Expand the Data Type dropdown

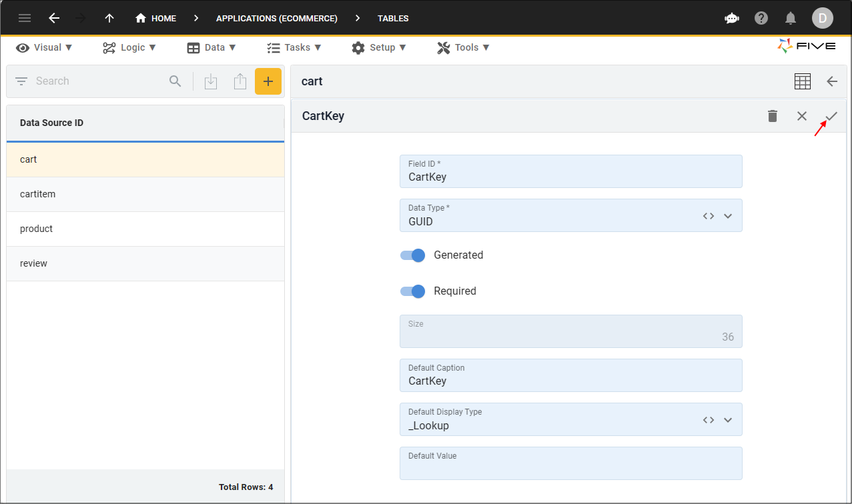728,216
